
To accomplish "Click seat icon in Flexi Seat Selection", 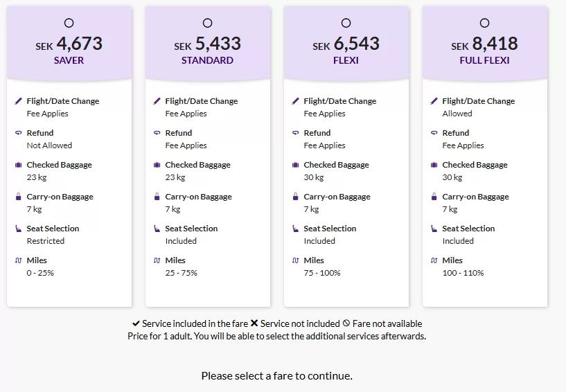I will click(296, 229).
